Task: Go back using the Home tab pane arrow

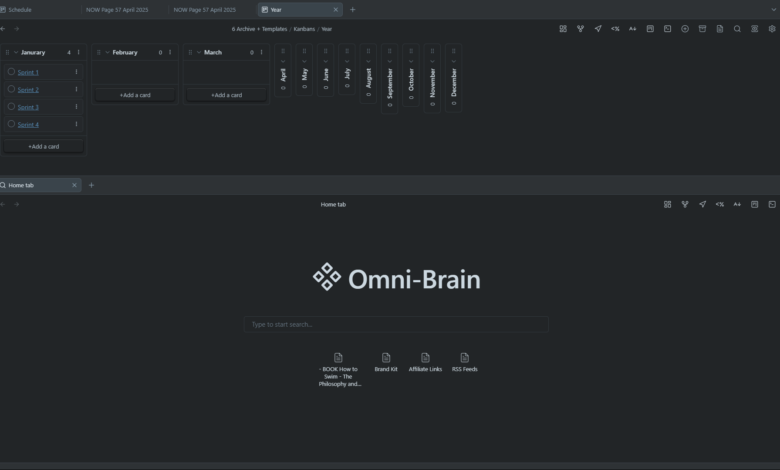Action: pos(3,204)
